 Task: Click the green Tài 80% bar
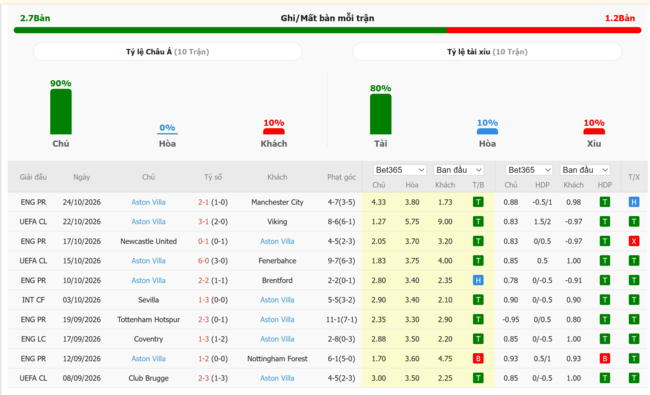381,114
